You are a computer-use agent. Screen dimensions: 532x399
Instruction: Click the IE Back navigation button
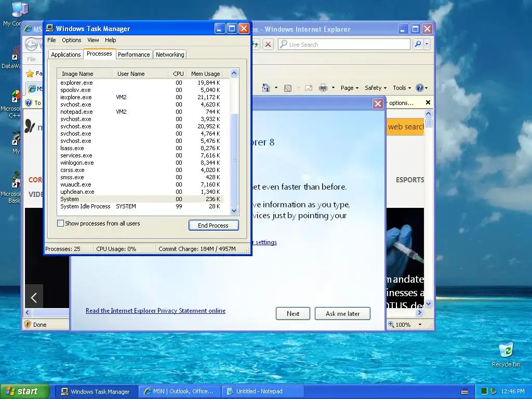[32, 44]
